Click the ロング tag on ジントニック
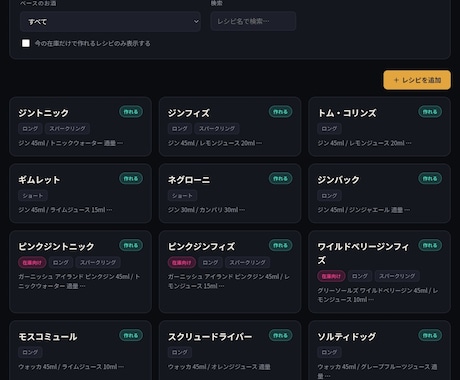The image size is (460, 380). [x=30, y=129]
